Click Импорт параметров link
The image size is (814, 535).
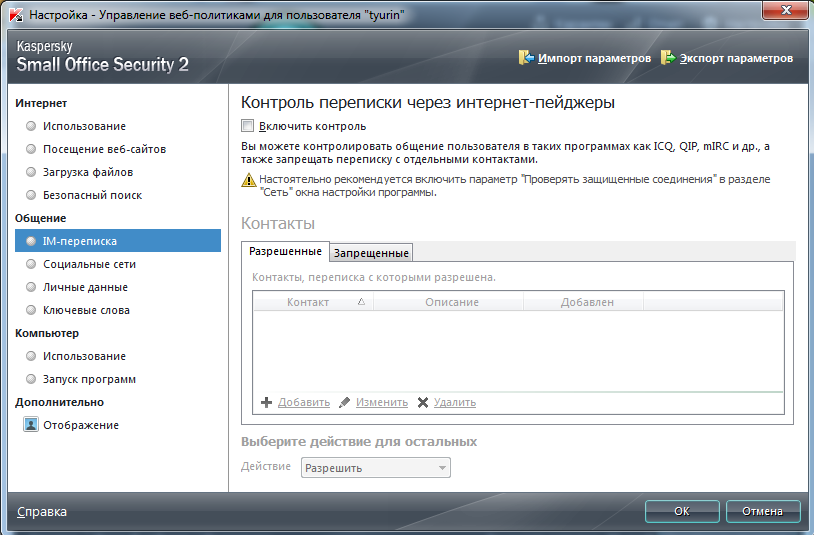point(594,58)
